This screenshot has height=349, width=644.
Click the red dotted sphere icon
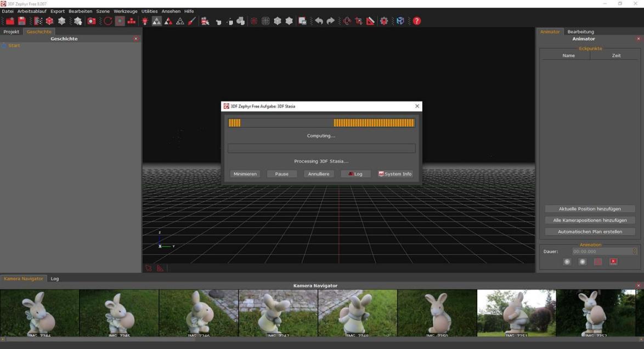coord(254,21)
